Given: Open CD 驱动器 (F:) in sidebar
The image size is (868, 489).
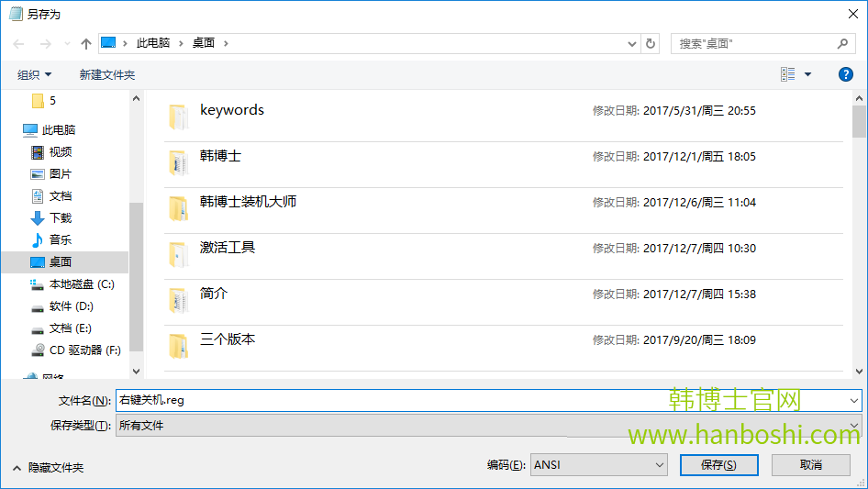Looking at the screenshot, I should [84, 350].
